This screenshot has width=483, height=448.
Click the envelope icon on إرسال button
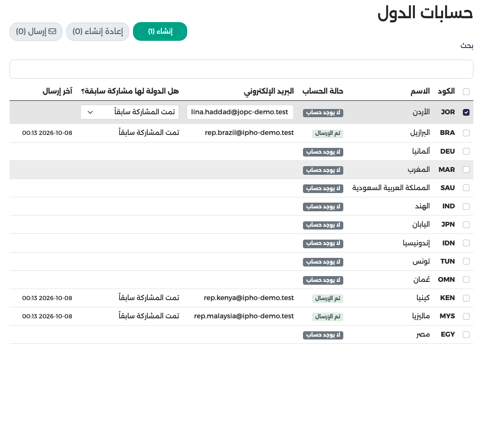pos(52,31)
